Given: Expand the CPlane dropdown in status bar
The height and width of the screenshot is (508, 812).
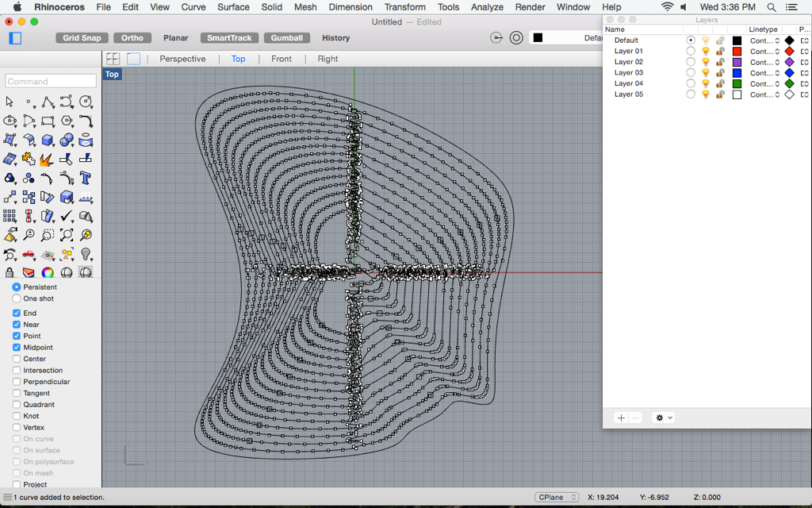Looking at the screenshot, I should coord(557,497).
